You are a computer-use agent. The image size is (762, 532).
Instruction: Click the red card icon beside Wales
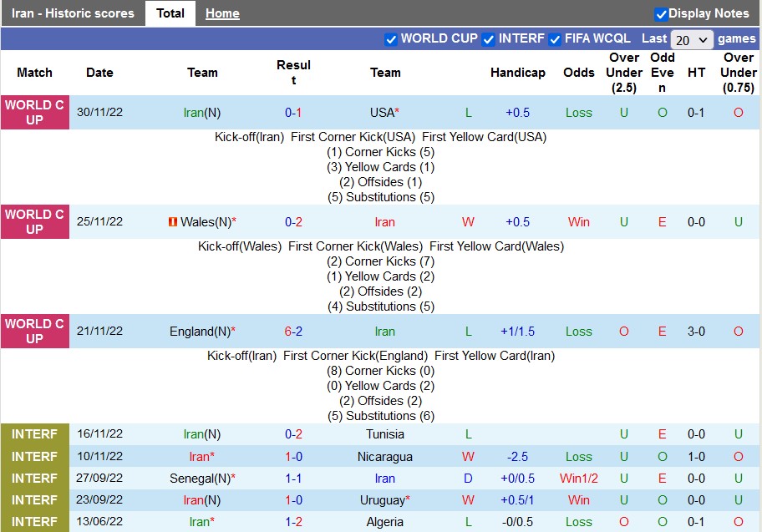[x=173, y=222]
